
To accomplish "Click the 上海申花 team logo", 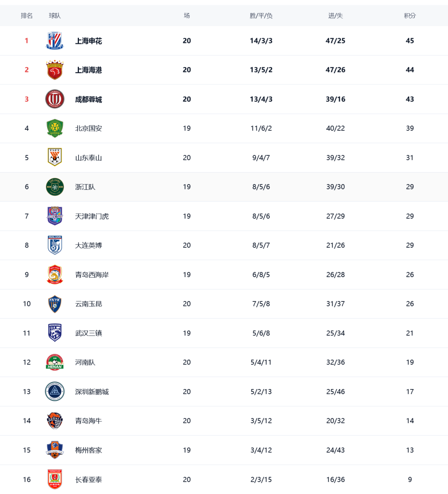I will click(x=55, y=41).
